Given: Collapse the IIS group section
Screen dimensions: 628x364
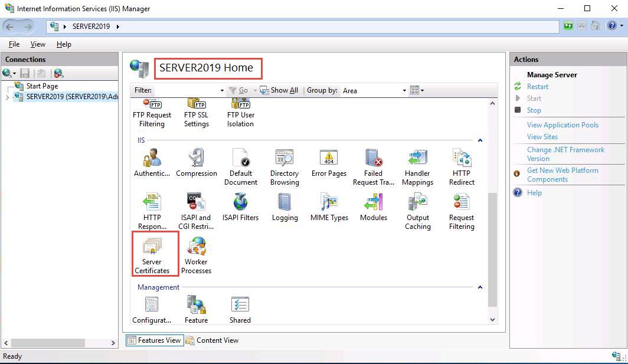Looking at the screenshot, I should 480,140.
